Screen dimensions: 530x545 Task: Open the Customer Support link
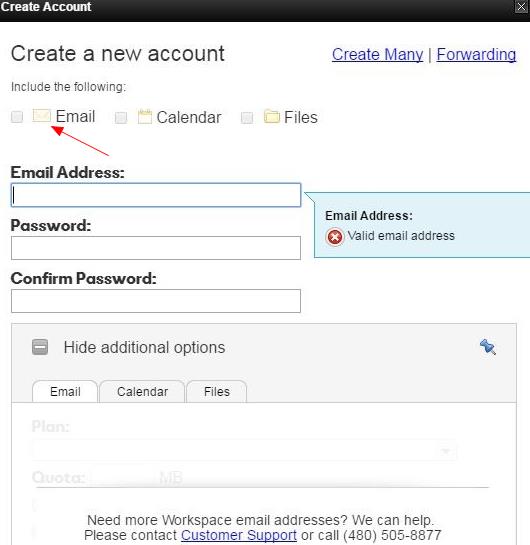pos(239,535)
